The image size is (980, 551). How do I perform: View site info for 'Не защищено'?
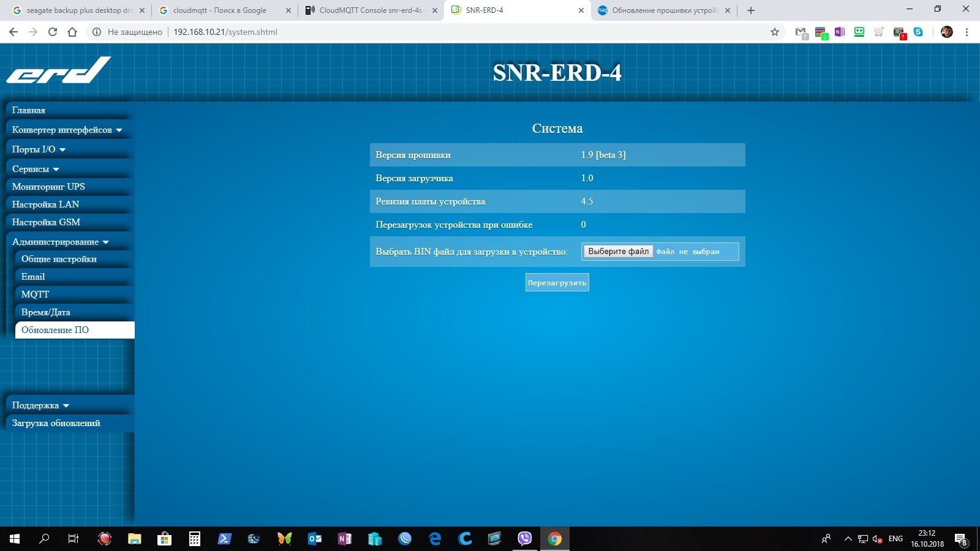(127, 32)
